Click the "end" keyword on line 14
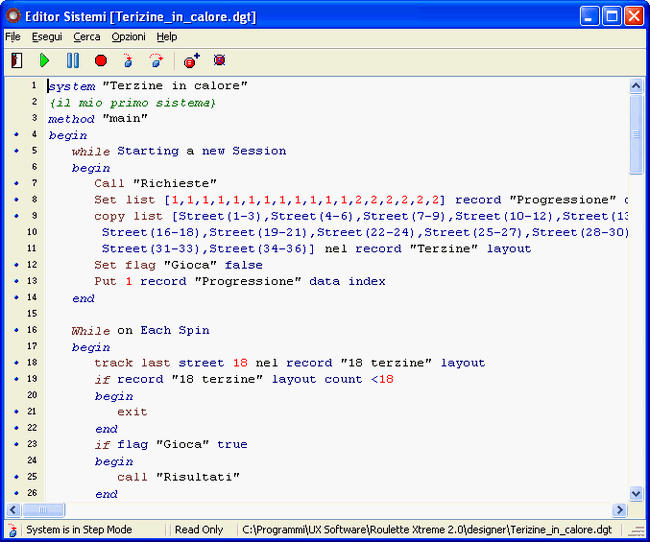 pyautogui.click(x=83, y=298)
